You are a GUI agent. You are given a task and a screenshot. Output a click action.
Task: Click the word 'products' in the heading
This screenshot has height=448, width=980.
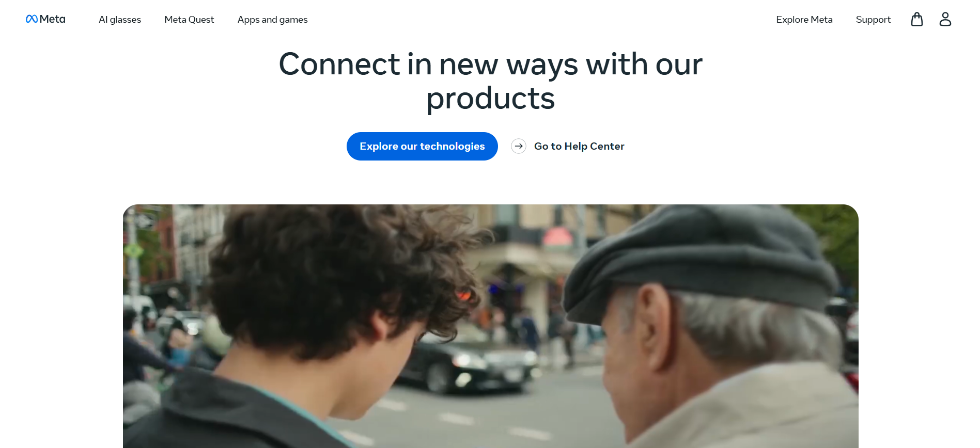tap(490, 98)
